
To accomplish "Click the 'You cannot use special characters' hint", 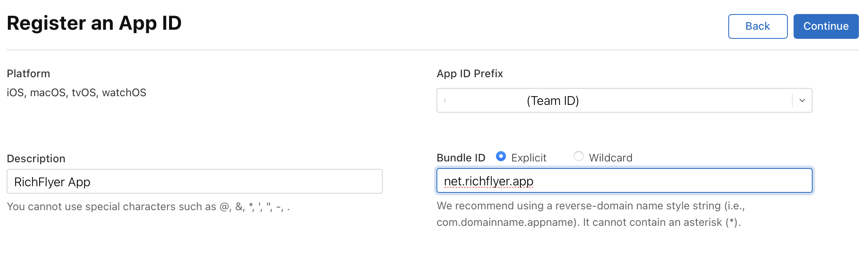I will click(148, 206).
